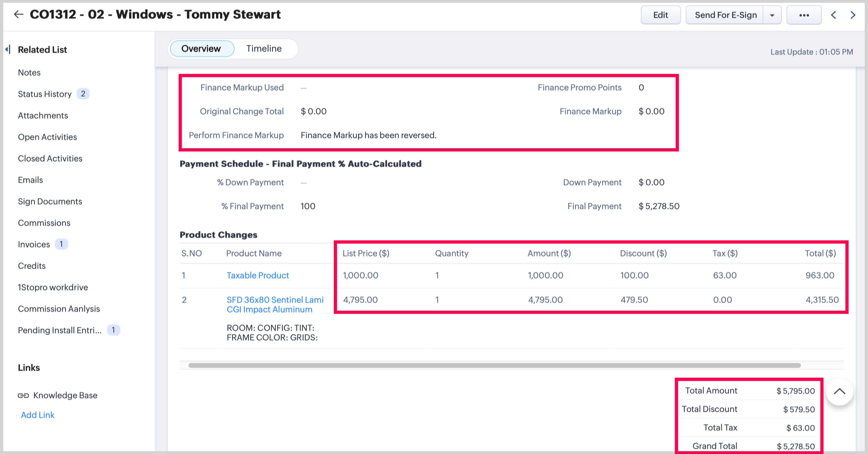The image size is (868, 454).
Task: Open Commission Aanlysis related list item
Action: point(58,309)
